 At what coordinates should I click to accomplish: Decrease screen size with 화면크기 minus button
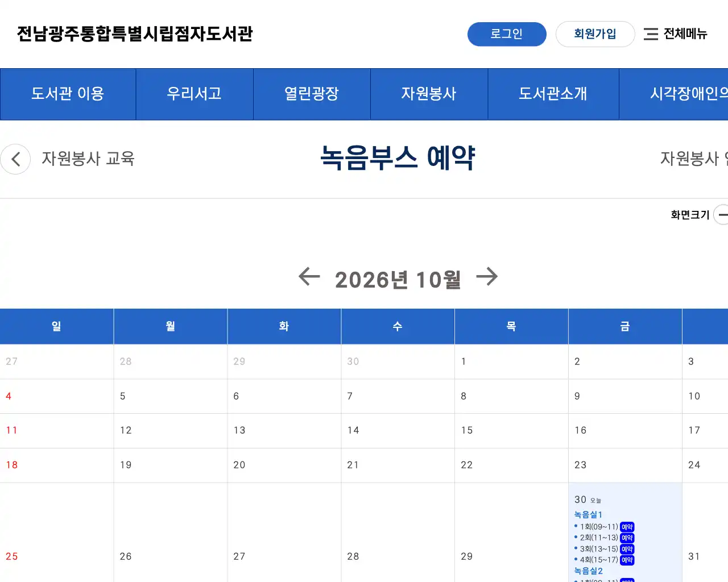[x=721, y=215]
